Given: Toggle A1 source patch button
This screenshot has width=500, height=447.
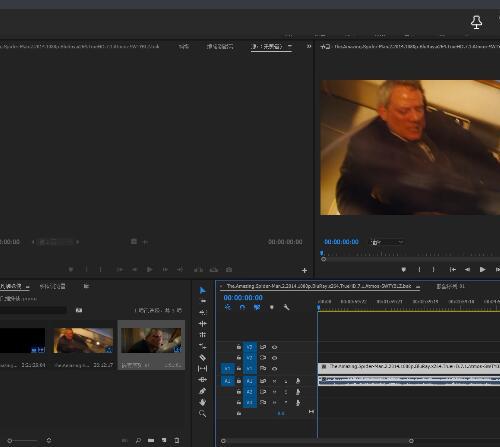Looking at the screenshot, I should coord(228,381).
